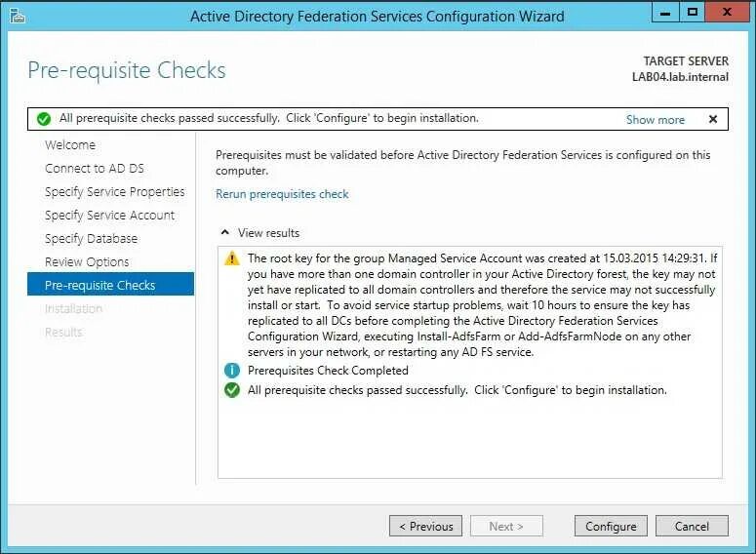Maximize the wizard window
This screenshot has width=756, height=554.
tap(693, 13)
